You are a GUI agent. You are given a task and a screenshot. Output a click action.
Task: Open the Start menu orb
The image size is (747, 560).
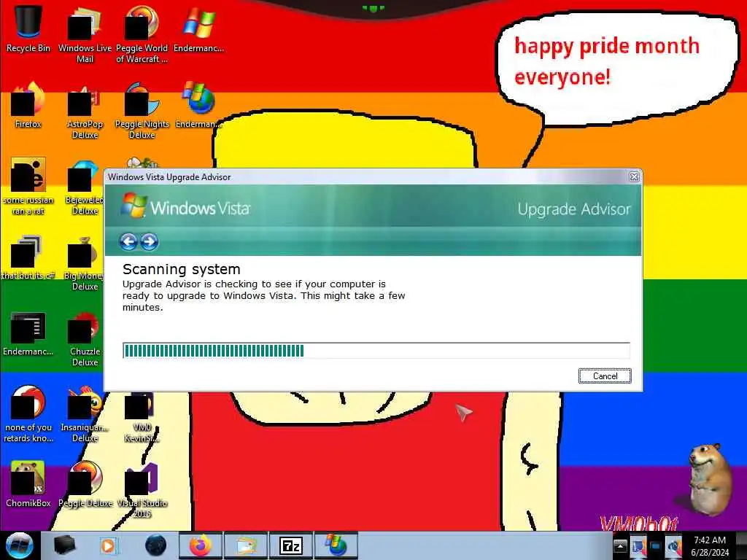pyautogui.click(x=20, y=545)
